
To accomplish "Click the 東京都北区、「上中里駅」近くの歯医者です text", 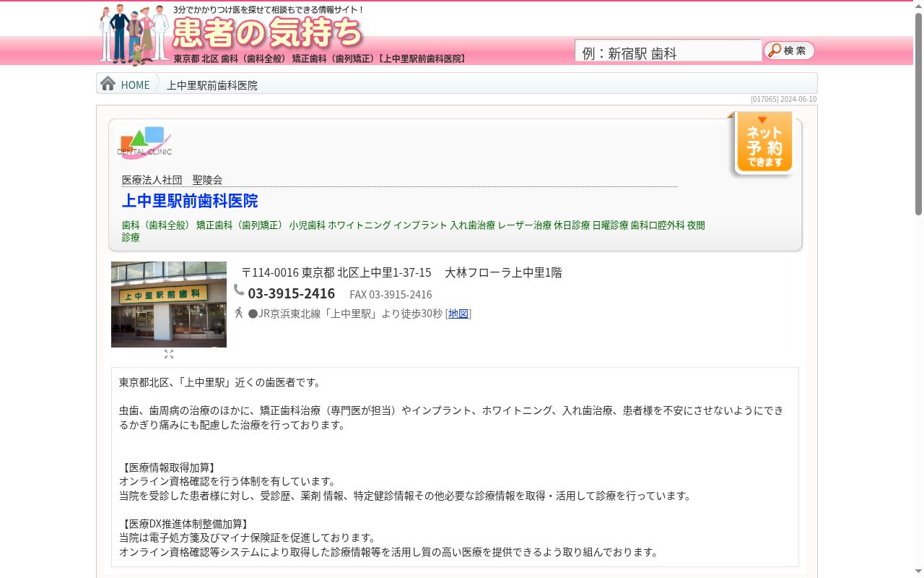I will 221,382.
